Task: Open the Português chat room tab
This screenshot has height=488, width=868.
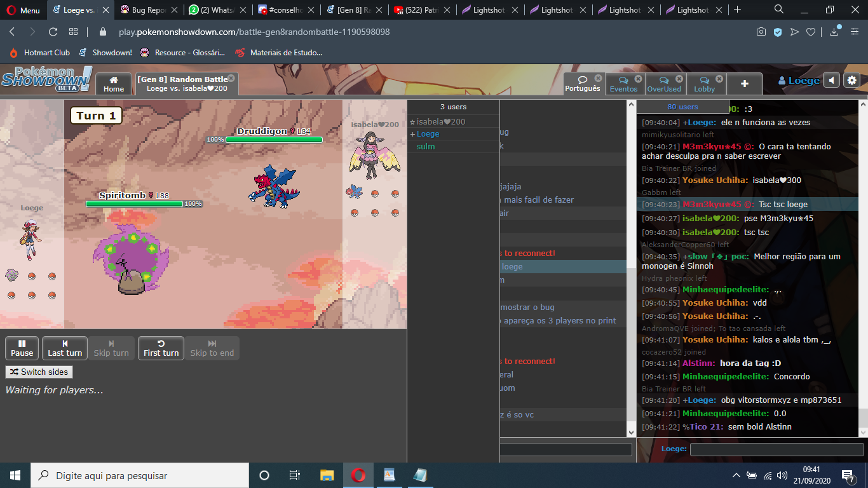Action: [583, 84]
